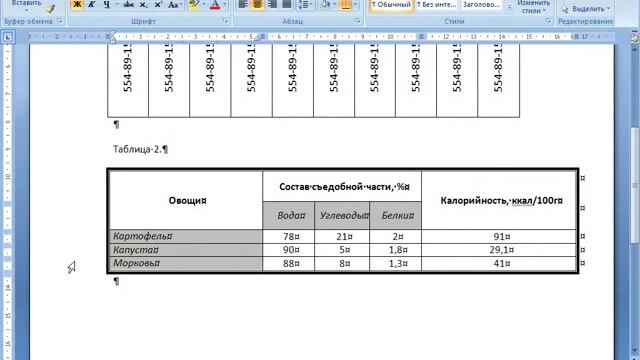Click the Морковь row cell
Screen dimensions: 640x360
[x=186, y=263]
